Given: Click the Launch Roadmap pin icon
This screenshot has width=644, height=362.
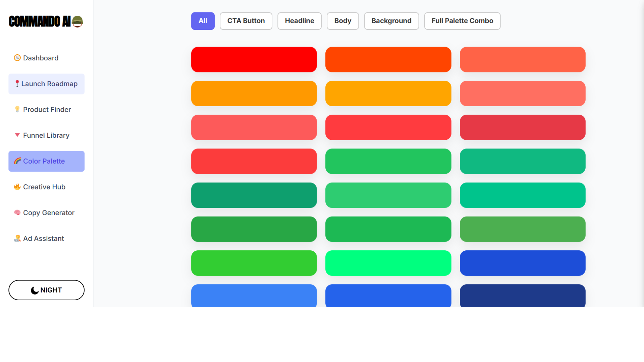Looking at the screenshot, I should (x=17, y=83).
